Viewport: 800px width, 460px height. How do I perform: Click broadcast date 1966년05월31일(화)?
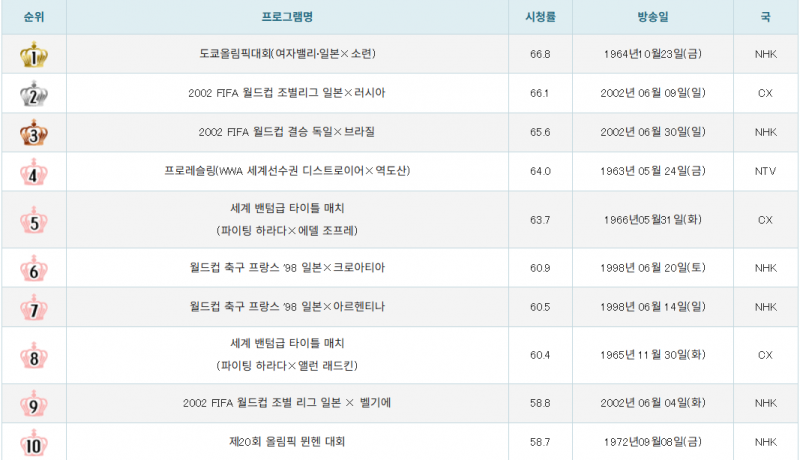pyautogui.click(x=653, y=220)
